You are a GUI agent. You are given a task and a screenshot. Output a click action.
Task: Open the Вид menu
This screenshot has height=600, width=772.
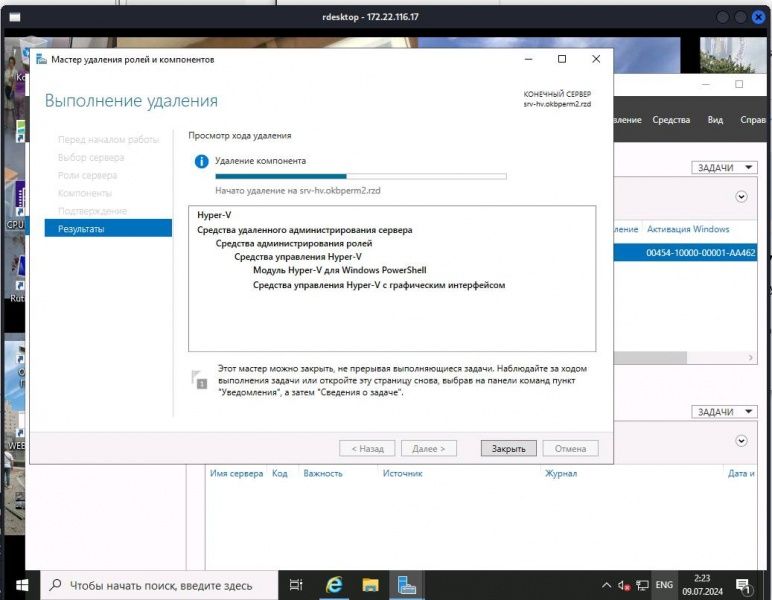click(x=715, y=120)
